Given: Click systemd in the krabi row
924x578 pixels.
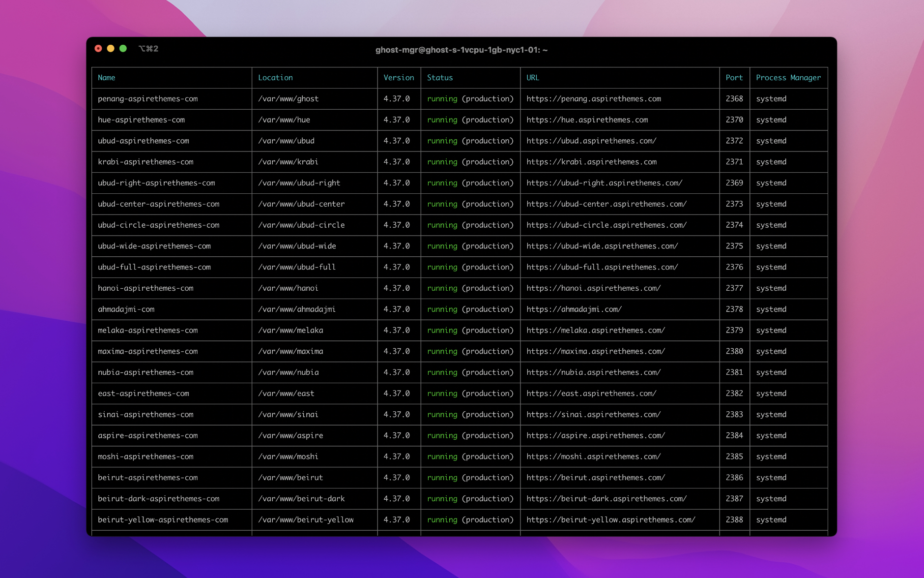Looking at the screenshot, I should [771, 162].
